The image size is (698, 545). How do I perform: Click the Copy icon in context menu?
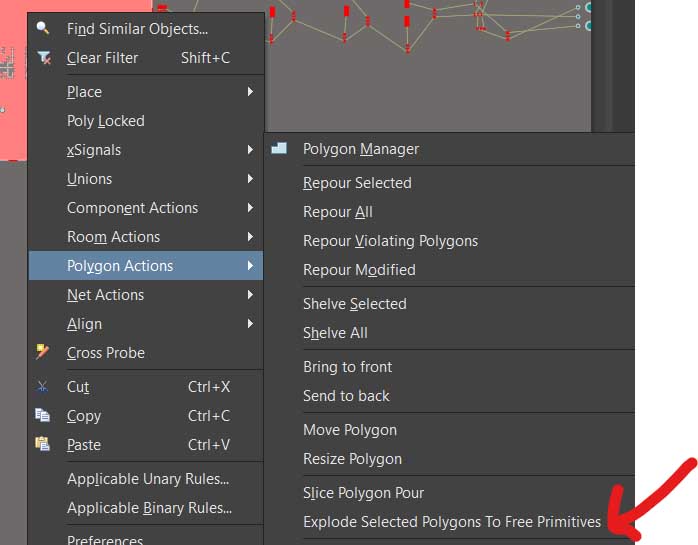point(43,415)
